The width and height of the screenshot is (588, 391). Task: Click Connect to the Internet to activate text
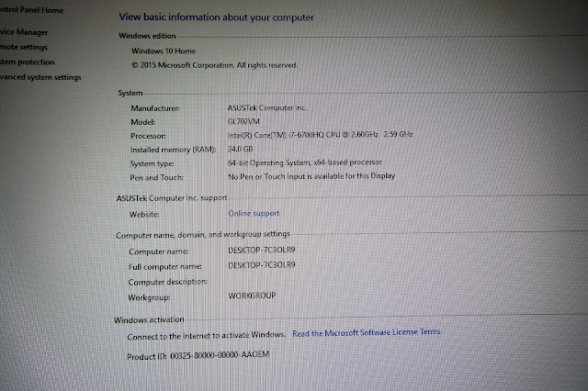[206, 336]
